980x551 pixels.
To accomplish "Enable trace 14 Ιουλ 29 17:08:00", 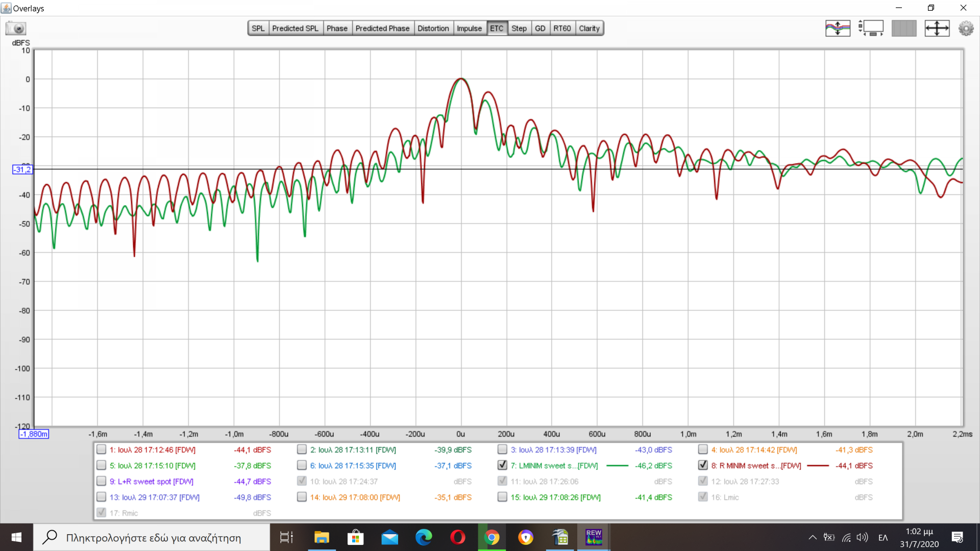I will point(302,497).
